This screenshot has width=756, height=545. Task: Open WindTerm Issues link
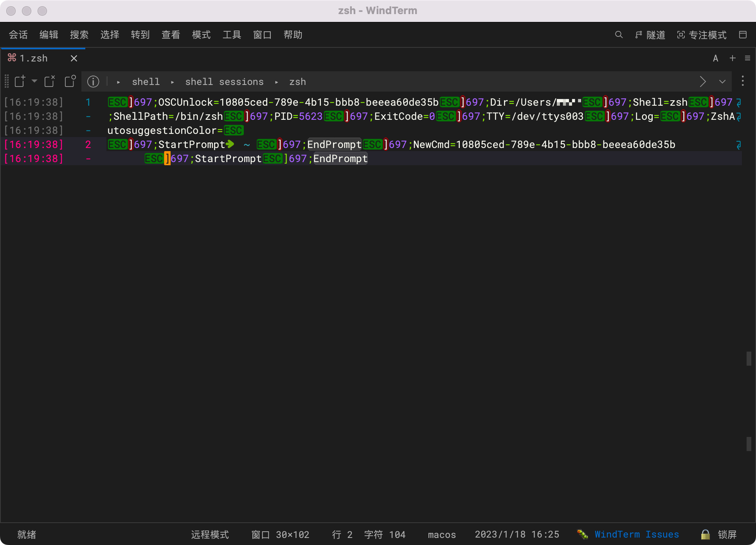(636, 534)
